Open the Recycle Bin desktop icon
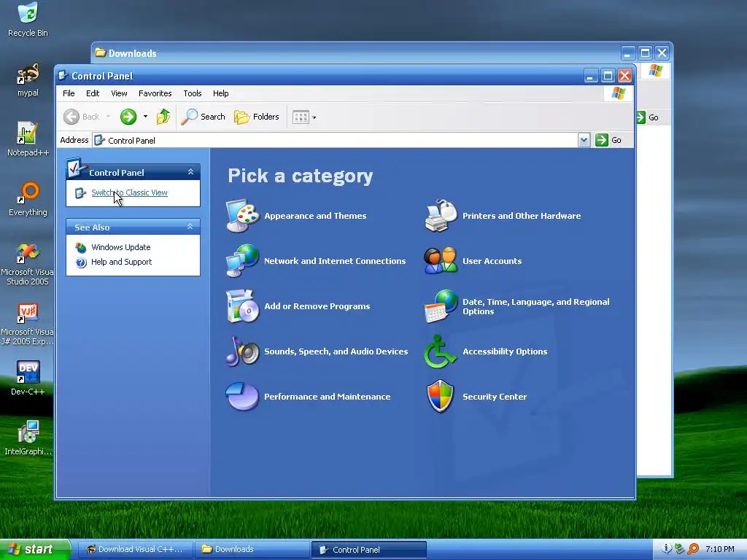The height and width of the screenshot is (560, 747). 28,20
